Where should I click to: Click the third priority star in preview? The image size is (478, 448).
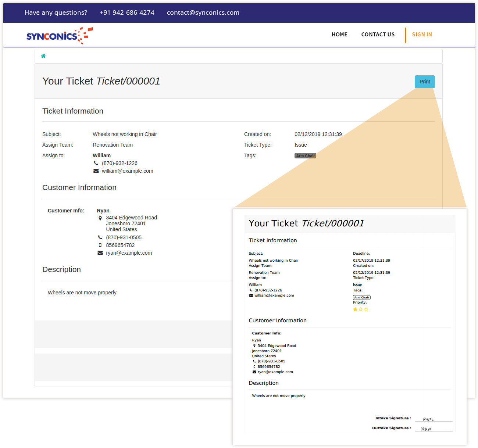[x=366, y=309]
